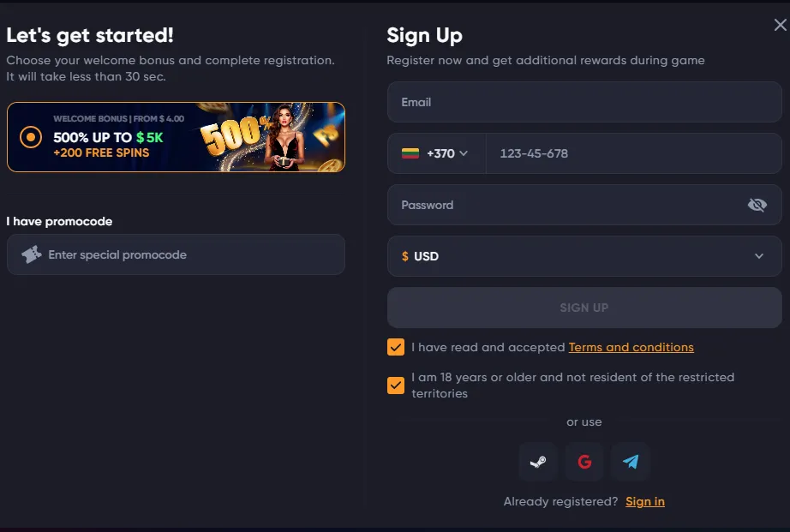
Task: Click the promocode ticket icon
Action: (32, 254)
